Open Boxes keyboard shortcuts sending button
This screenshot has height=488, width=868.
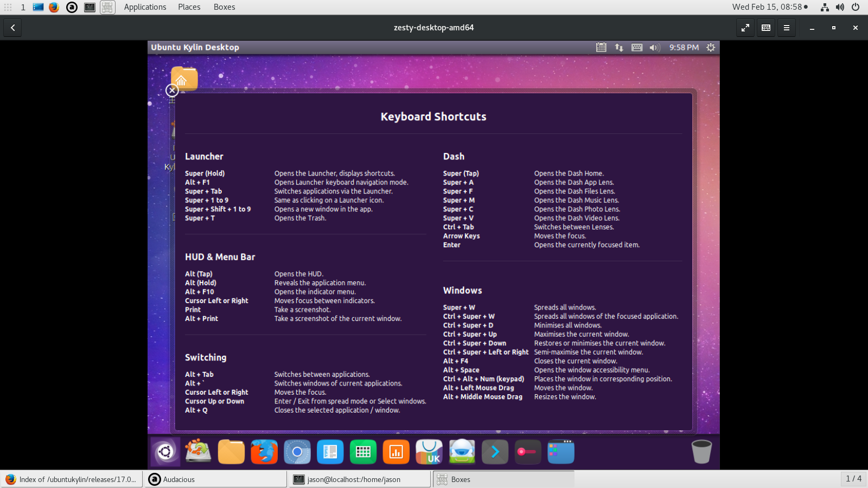click(766, 28)
